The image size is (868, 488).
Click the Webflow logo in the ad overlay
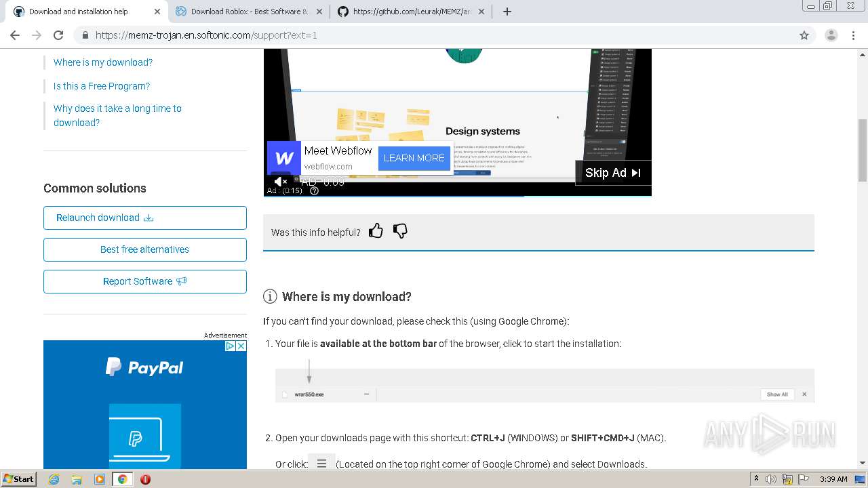(x=284, y=158)
